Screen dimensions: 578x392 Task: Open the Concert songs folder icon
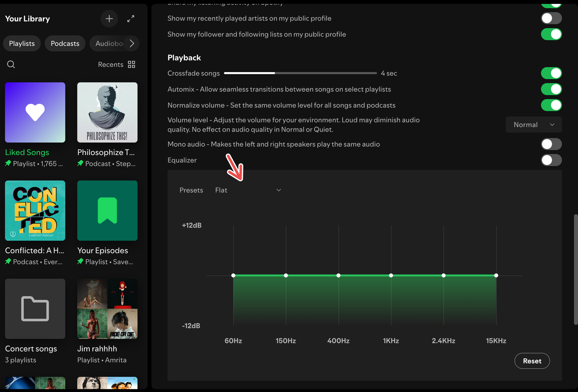tap(35, 309)
